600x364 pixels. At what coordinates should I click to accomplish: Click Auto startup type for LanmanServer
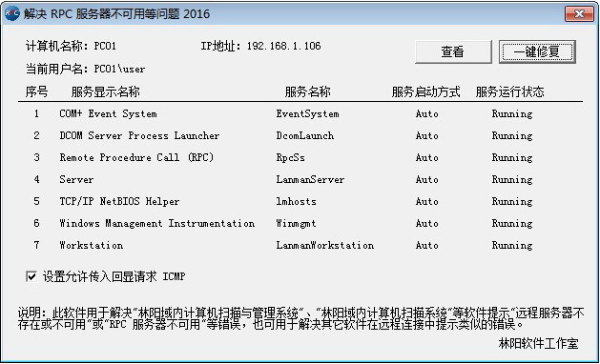pos(427,179)
